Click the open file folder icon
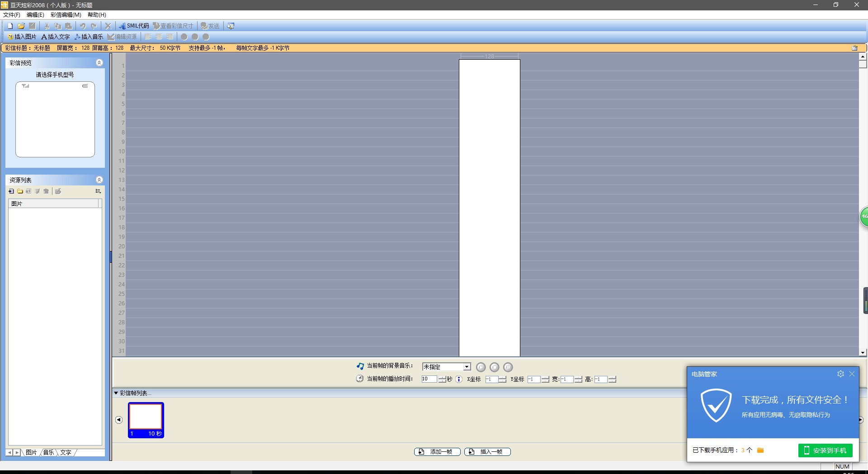 click(21, 26)
